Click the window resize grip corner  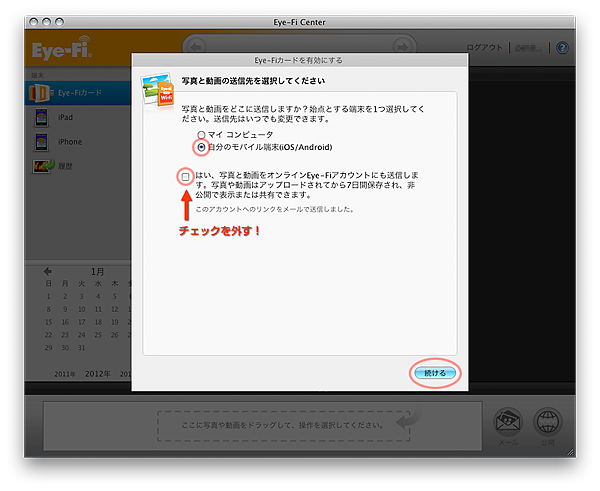(x=571, y=453)
